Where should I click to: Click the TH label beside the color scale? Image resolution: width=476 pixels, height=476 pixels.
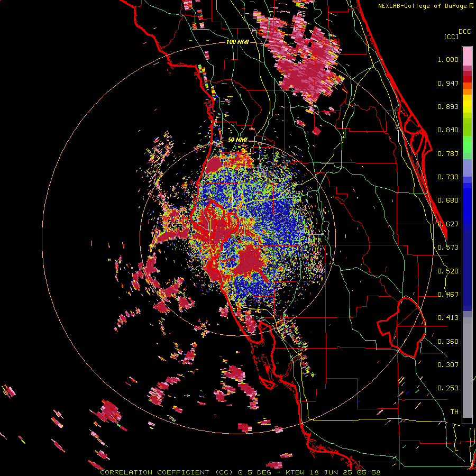(x=454, y=412)
